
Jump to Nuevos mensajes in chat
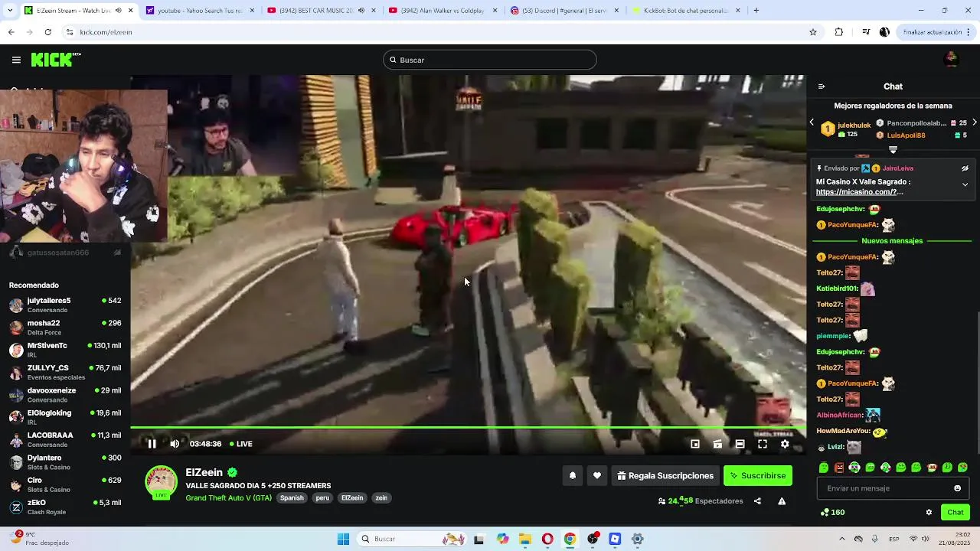(892, 241)
